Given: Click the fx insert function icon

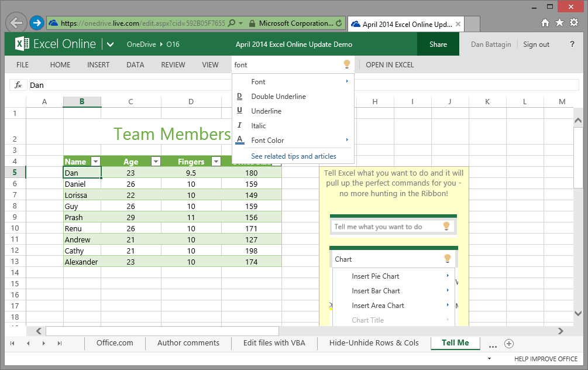Looking at the screenshot, I should click(x=17, y=85).
